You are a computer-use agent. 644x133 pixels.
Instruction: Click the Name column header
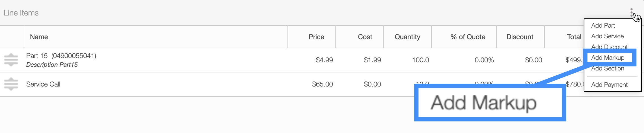(x=39, y=37)
